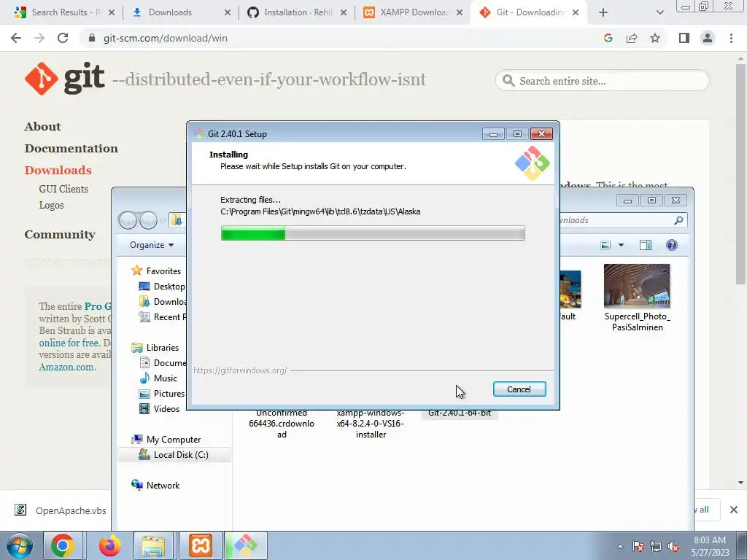Open Windows Explorer from the taskbar
Viewport: 747px width, 560px height.
point(153,545)
